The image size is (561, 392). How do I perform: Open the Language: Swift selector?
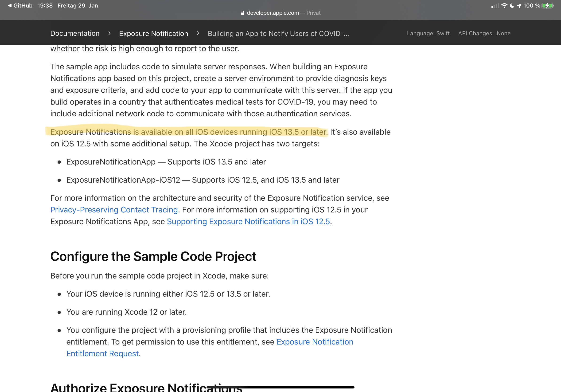[428, 33]
